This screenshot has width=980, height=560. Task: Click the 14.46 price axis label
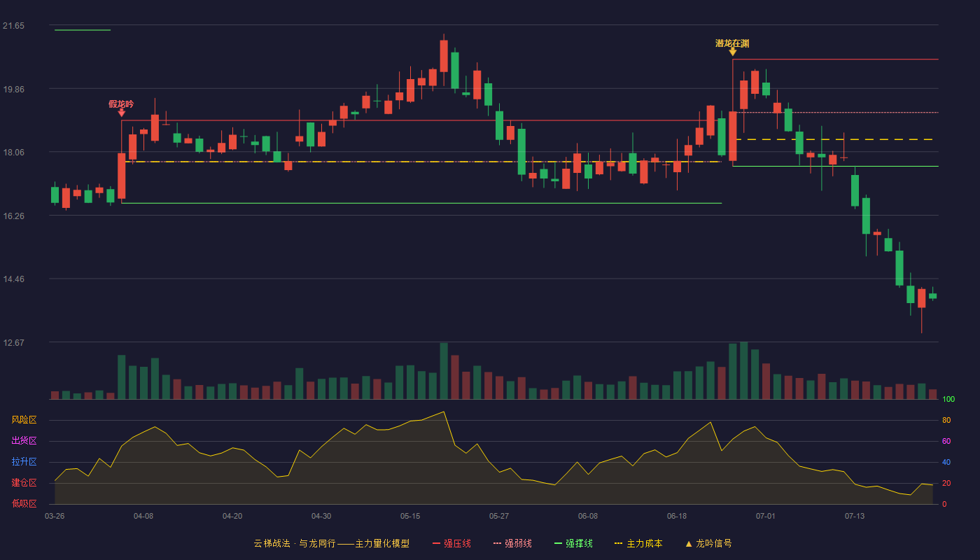coord(13,279)
